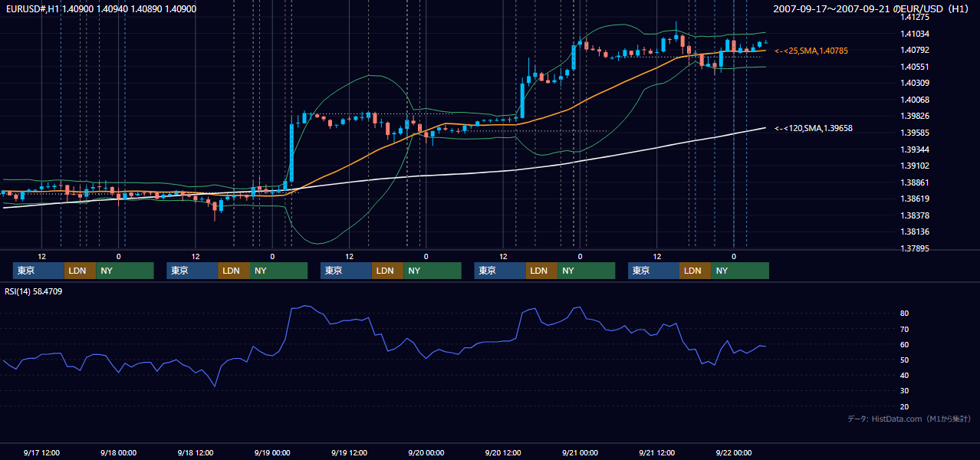The height and width of the screenshot is (460, 980).
Task: Select the 9/20 00:00 time axis label
Action: tap(426, 453)
